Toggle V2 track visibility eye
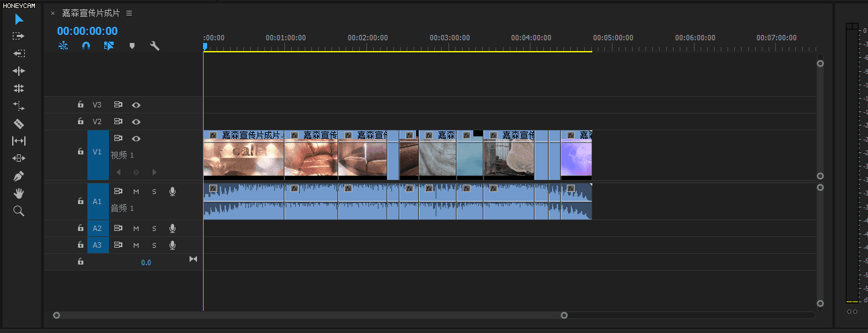Viewport: 868px width, 333px height. [136, 122]
